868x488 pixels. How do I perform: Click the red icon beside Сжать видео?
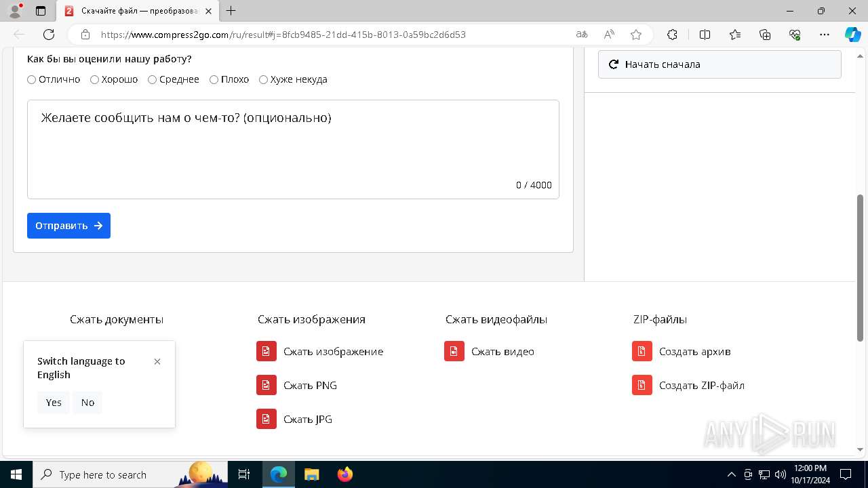click(x=454, y=351)
